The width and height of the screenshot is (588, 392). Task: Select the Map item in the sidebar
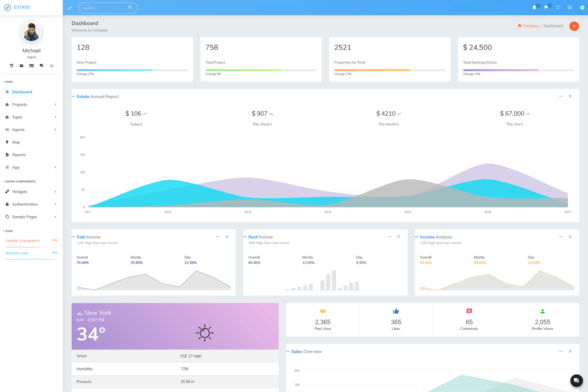pos(16,142)
